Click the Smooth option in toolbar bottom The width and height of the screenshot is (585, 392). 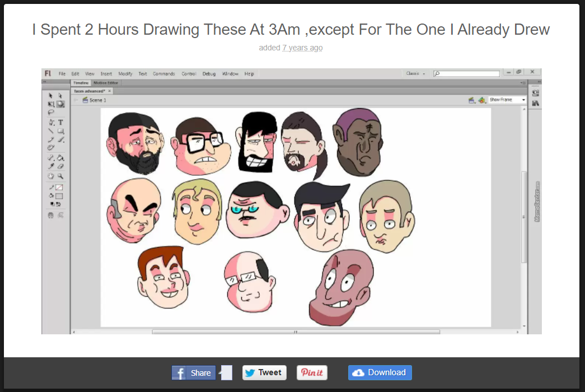pos(60,216)
